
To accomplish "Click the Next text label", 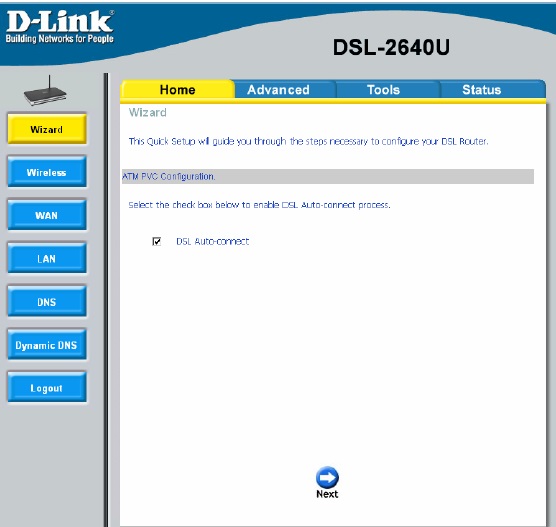I will click(x=327, y=494).
